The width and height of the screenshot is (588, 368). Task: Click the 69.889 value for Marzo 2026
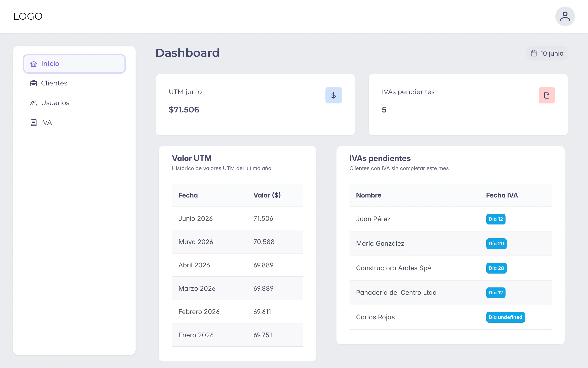point(263,288)
